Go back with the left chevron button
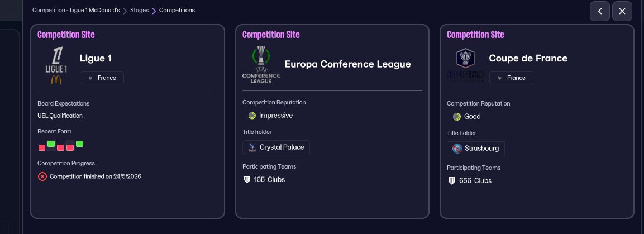 [x=600, y=11]
